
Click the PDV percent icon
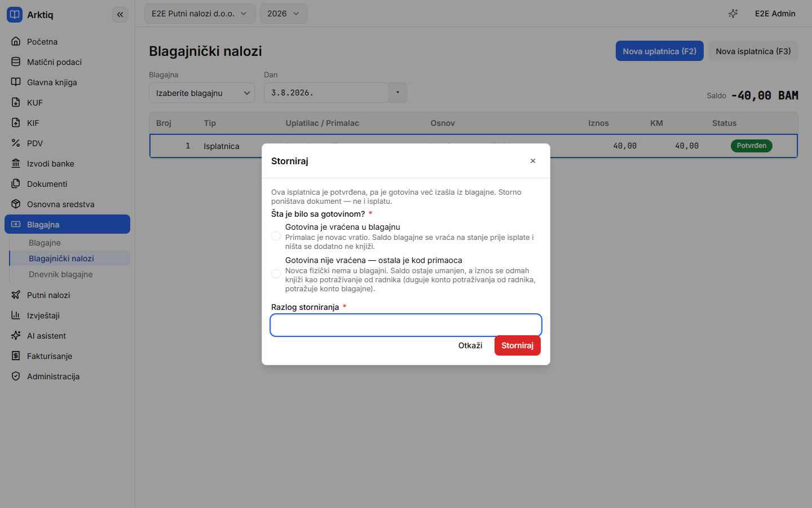(x=16, y=143)
